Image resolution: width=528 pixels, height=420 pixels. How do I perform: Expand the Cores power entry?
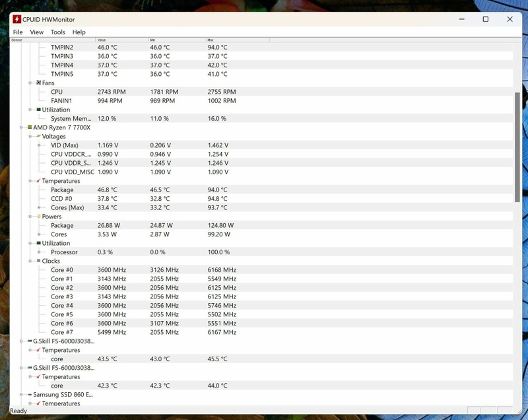pyautogui.click(x=39, y=234)
